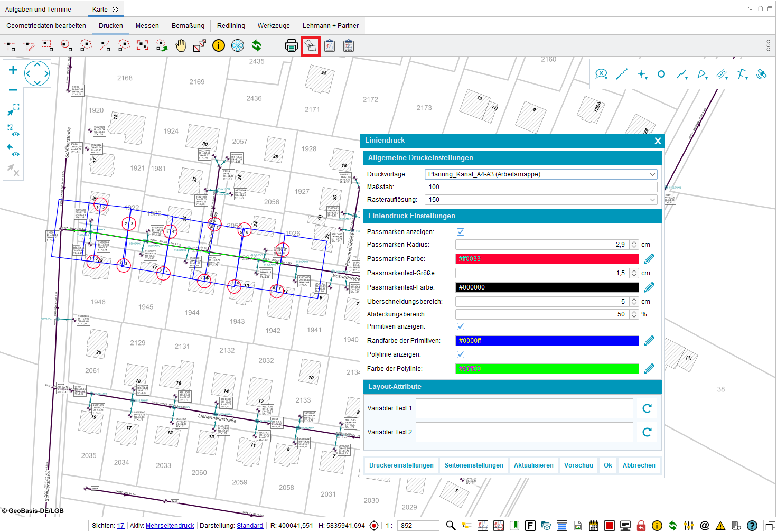
Task: Click the magnifier icon in the status bar
Action: (x=451, y=526)
